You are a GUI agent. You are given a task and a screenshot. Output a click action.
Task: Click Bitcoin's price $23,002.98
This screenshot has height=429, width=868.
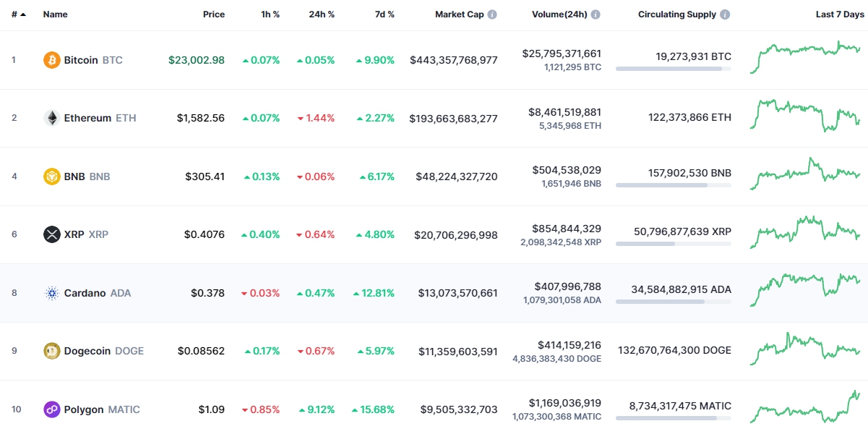pos(197,60)
